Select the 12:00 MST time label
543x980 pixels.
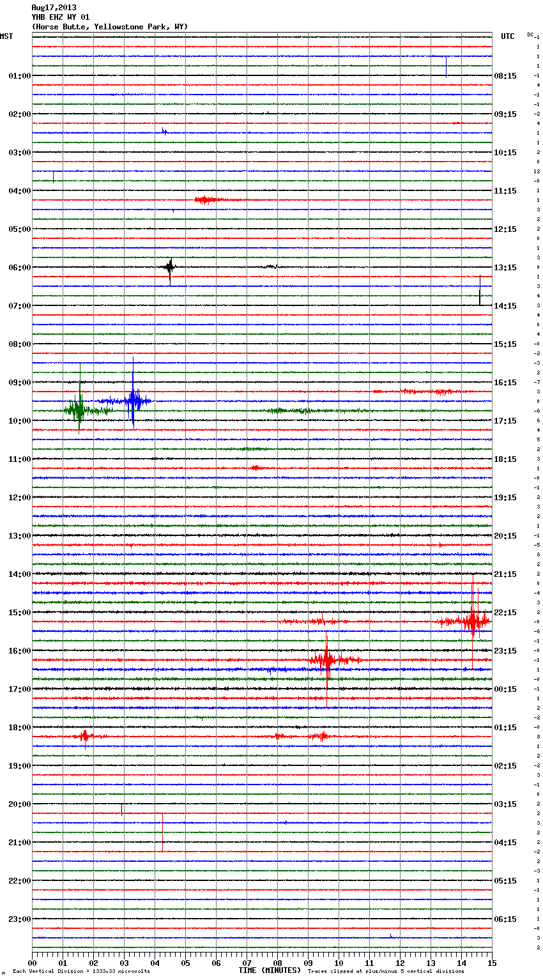tap(20, 498)
